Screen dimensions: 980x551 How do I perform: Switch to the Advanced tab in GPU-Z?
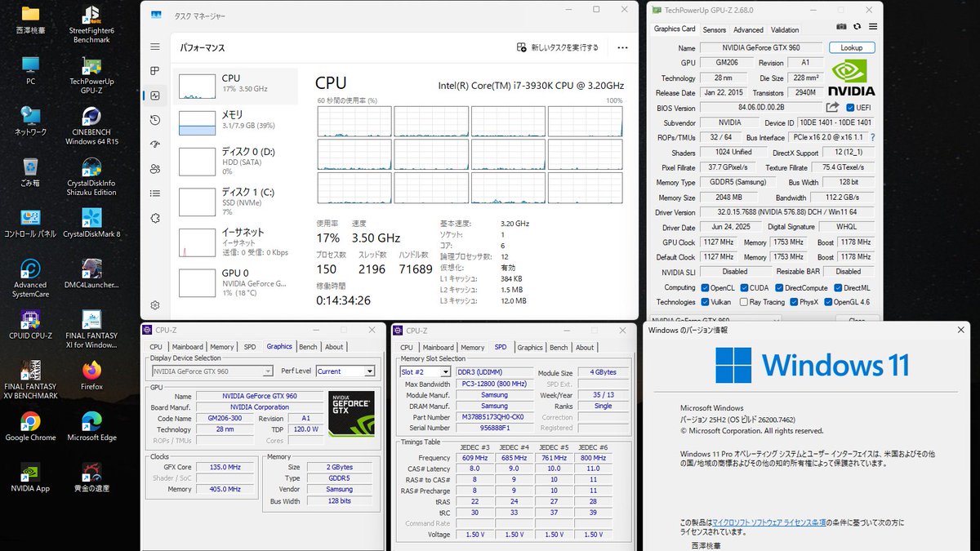point(748,29)
